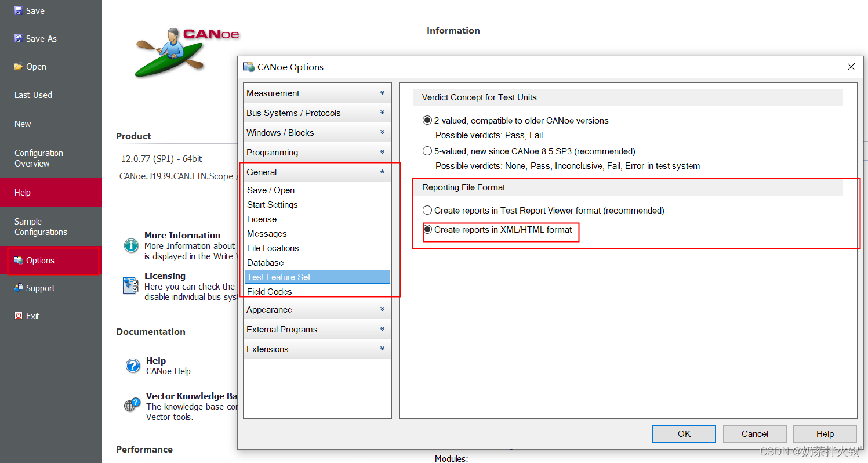This screenshot has height=463, width=868.
Task: Click the CANoe Options dialog title icon
Action: click(249, 67)
